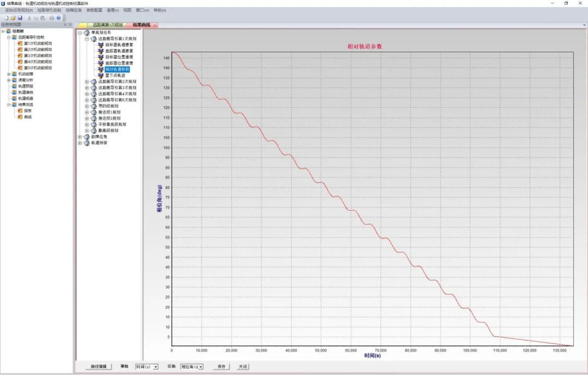Expand the 远距离导引第4次规划 node
588x375 pixels.
[87, 94]
